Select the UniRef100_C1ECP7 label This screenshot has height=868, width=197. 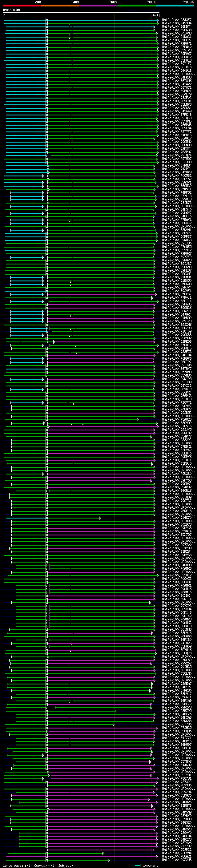[177, 40]
